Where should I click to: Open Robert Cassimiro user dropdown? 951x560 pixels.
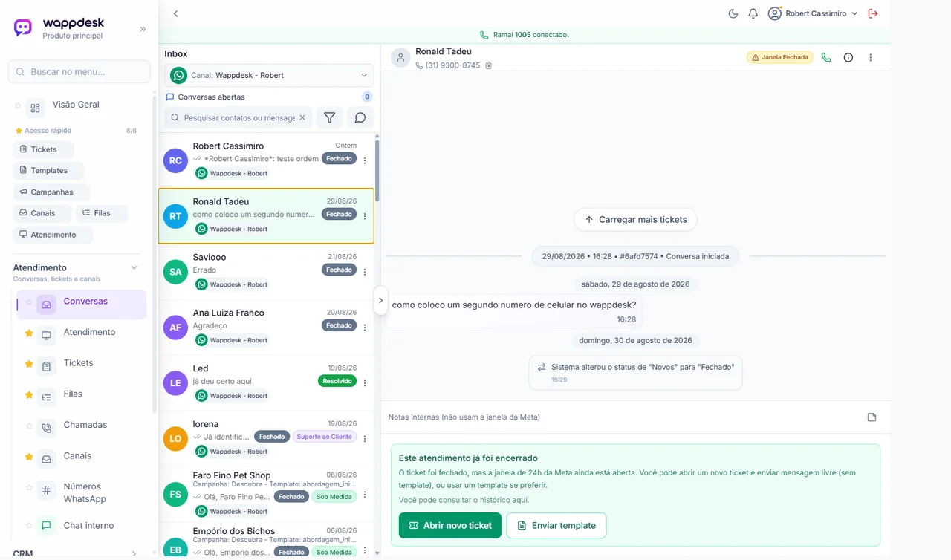[813, 13]
